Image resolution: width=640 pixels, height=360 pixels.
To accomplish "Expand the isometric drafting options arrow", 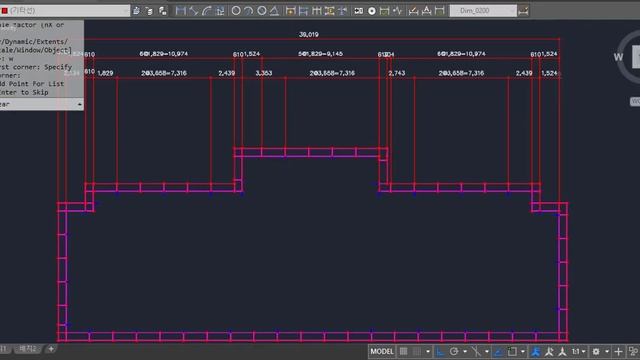I will (x=487, y=351).
